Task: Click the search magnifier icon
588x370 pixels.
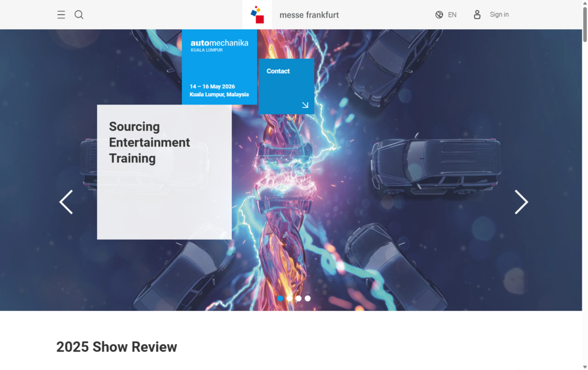Action: [79, 14]
